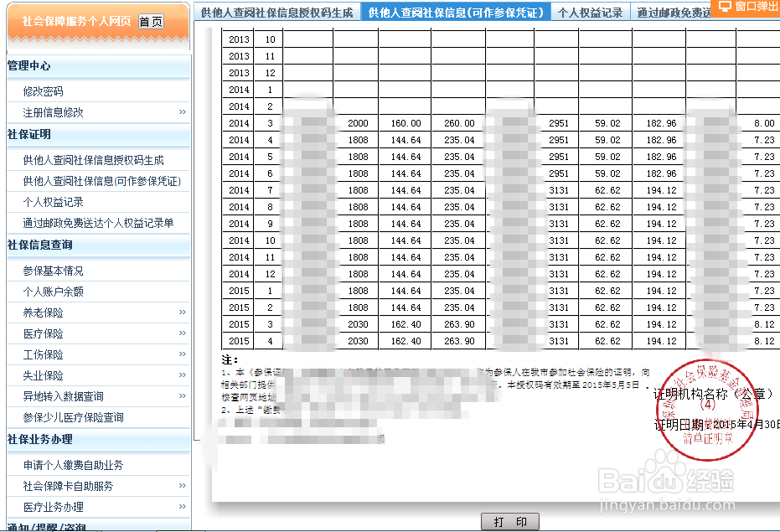Screen dimensions: 780x532
Task: Click the 窗口弹出 pop-out window button
Action: click(x=745, y=7)
